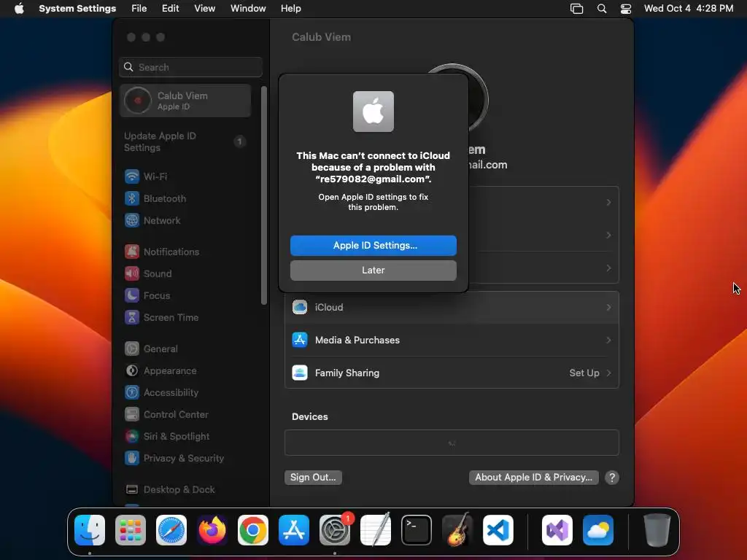Click the Sign Out button

[313, 478]
